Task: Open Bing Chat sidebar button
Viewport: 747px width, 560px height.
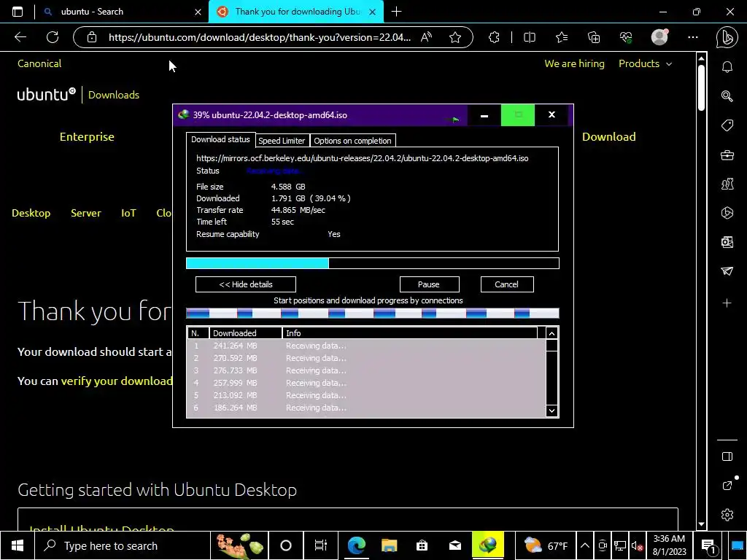Action: pyautogui.click(x=727, y=38)
